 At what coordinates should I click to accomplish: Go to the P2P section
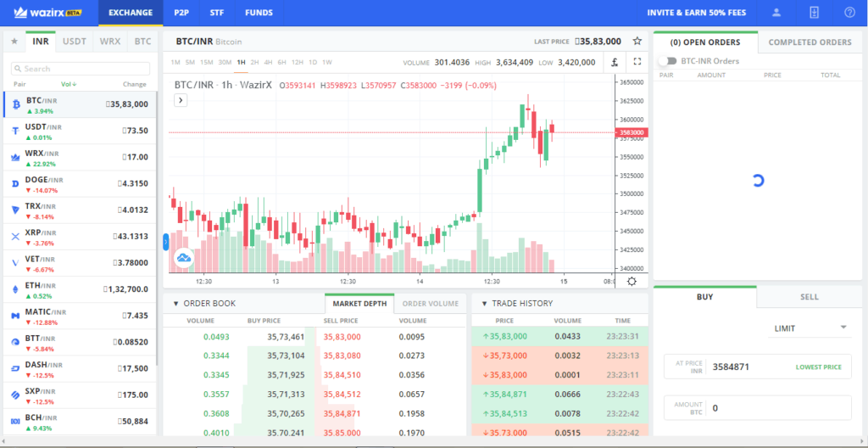(x=181, y=13)
